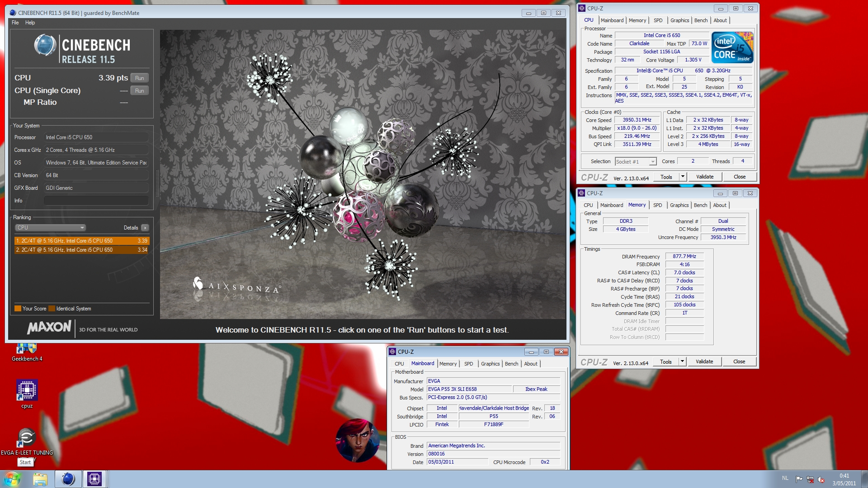Image resolution: width=868 pixels, height=488 pixels.
Task: Select ranking row 2 with score 3.34
Action: [x=82, y=250]
